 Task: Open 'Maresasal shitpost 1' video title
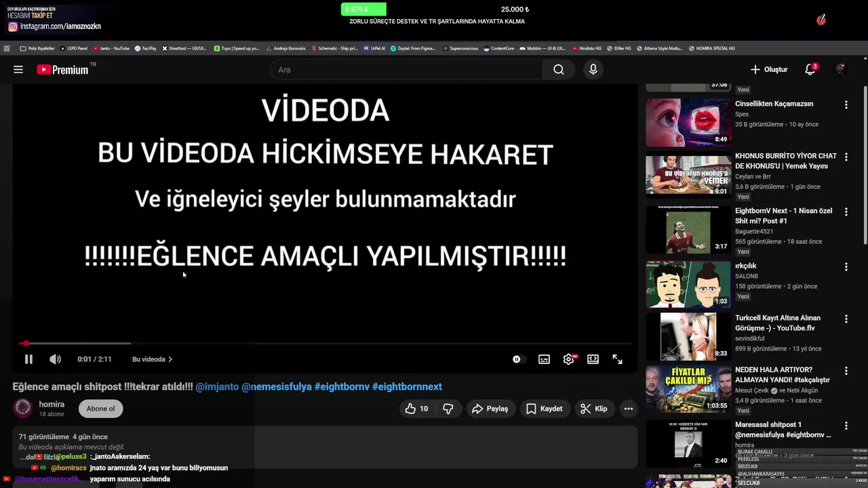click(783, 430)
